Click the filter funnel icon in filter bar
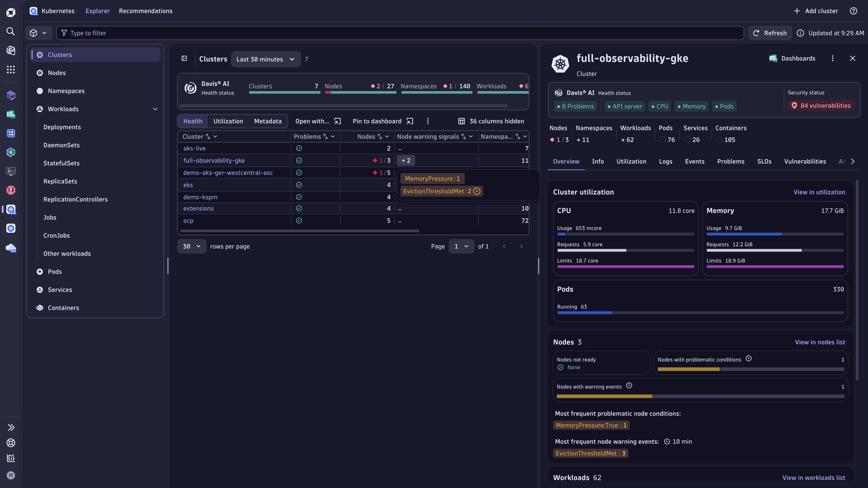Image resolution: width=868 pixels, height=488 pixels. click(x=64, y=33)
